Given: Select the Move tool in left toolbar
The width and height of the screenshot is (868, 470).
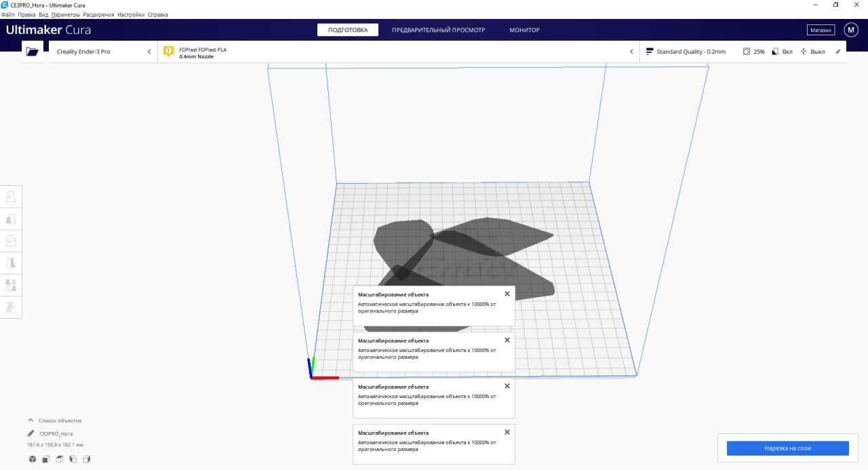Looking at the screenshot, I should pos(11,197).
